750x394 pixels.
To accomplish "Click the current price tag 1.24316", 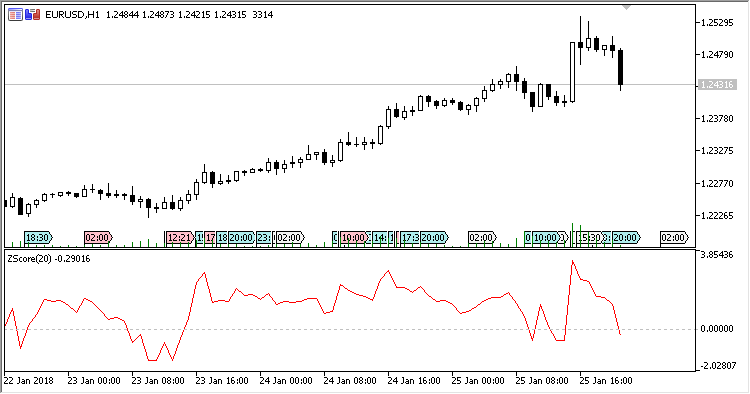I will click(716, 85).
